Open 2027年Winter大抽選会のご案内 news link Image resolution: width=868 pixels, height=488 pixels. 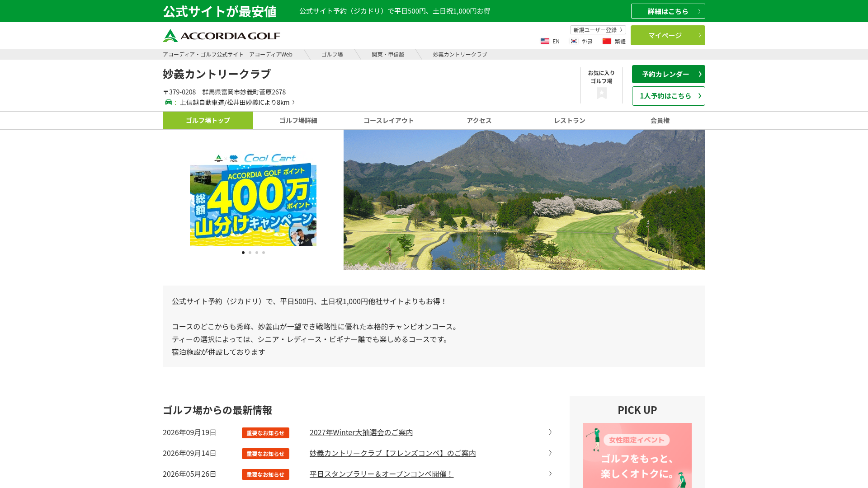click(361, 432)
